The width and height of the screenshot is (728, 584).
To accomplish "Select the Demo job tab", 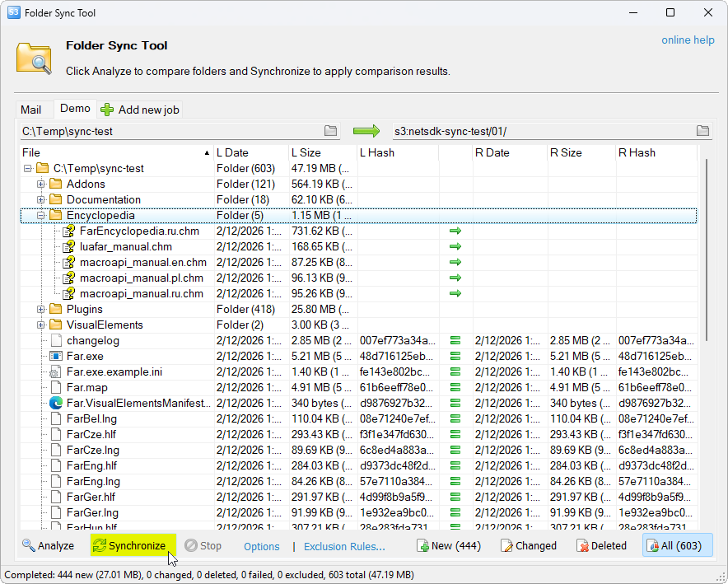I will 75,109.
